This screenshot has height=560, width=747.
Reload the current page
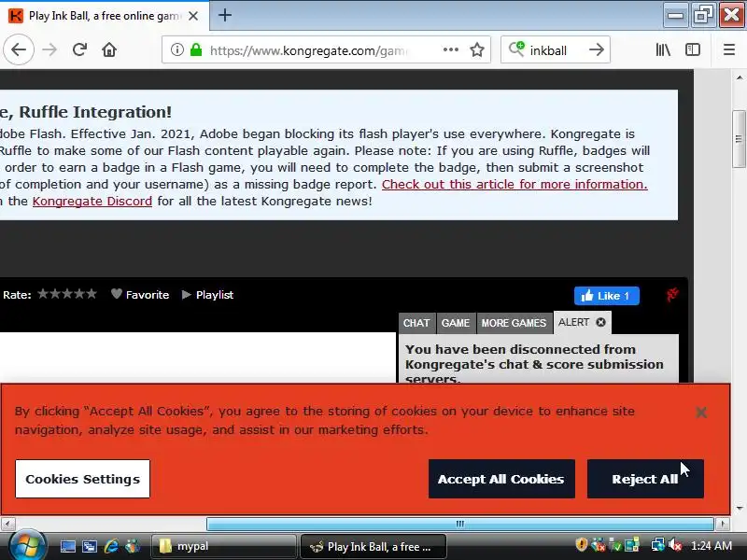(79, 49)
